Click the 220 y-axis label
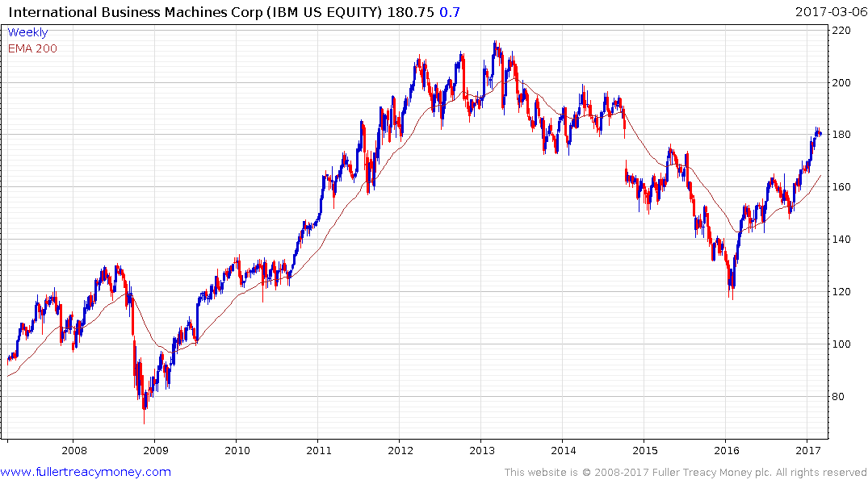The image size is (868, 484). point(841,31)
